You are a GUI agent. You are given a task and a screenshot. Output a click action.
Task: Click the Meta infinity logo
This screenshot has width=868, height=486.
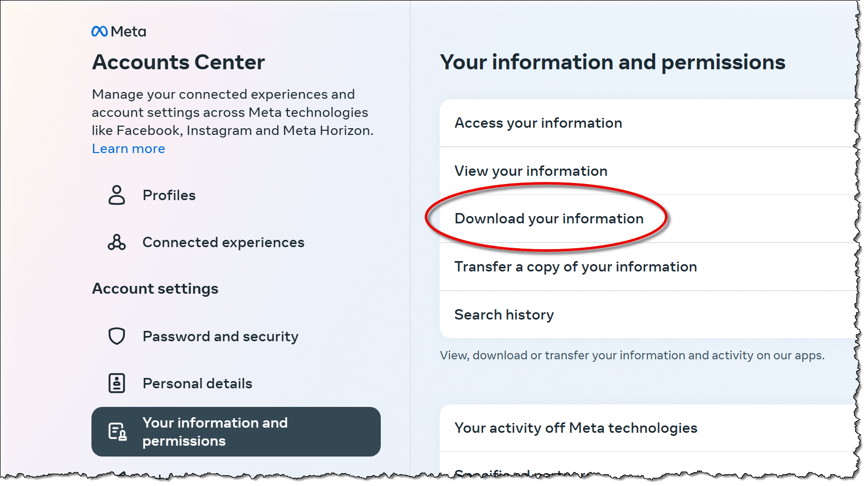pyautogui.click(x=99, y=32)
